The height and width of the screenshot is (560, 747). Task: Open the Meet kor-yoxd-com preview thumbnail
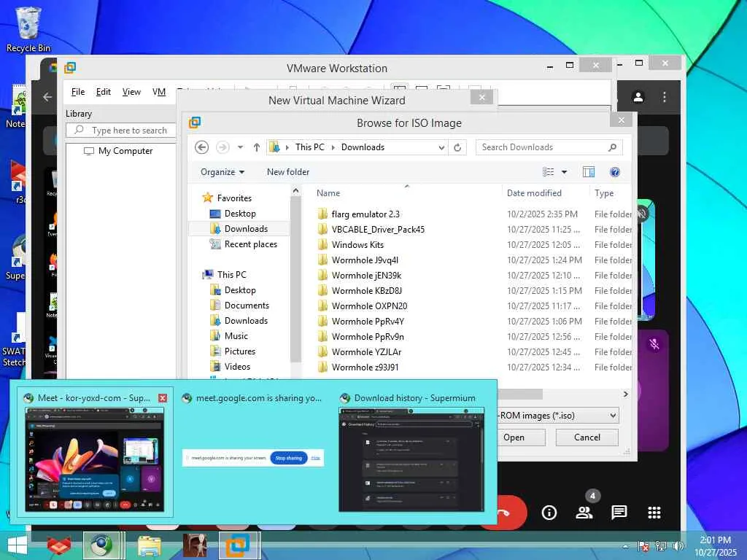click(x=95, y=460)
